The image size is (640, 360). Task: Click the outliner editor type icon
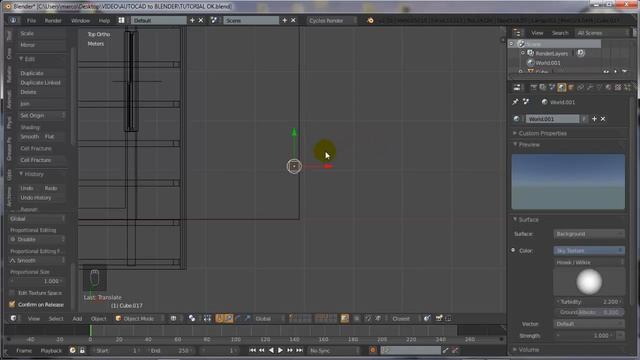pos(517,33)
